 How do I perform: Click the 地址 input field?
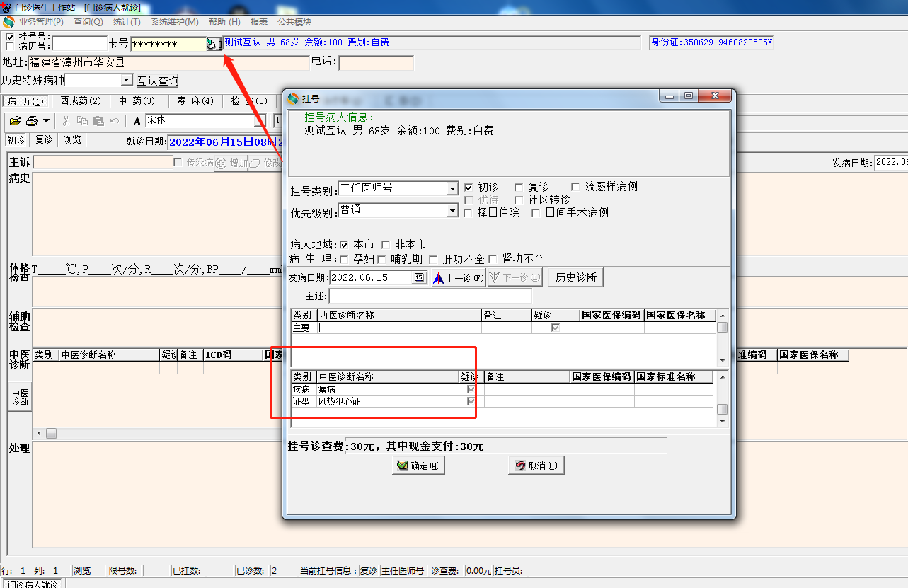168,63
